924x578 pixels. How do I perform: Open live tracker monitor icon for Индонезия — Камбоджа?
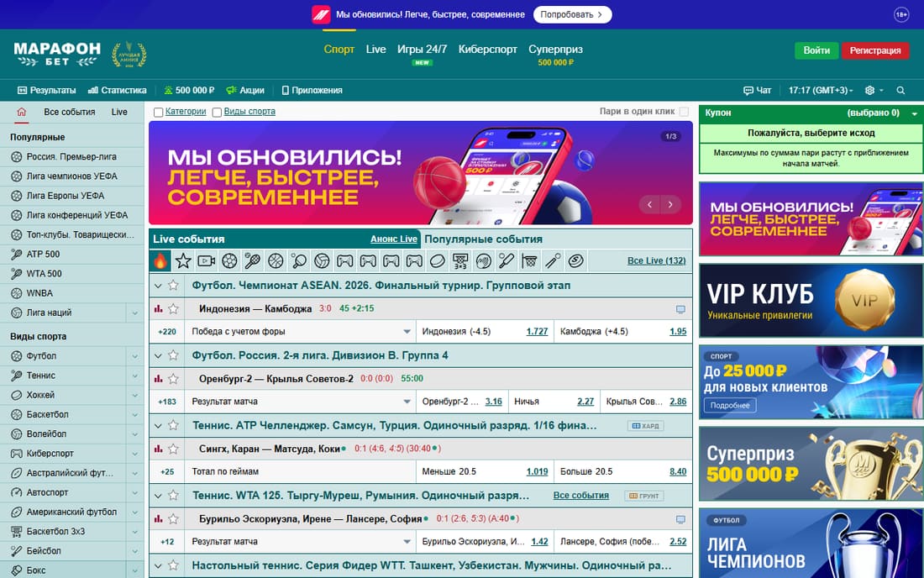(x=680, y=308)
